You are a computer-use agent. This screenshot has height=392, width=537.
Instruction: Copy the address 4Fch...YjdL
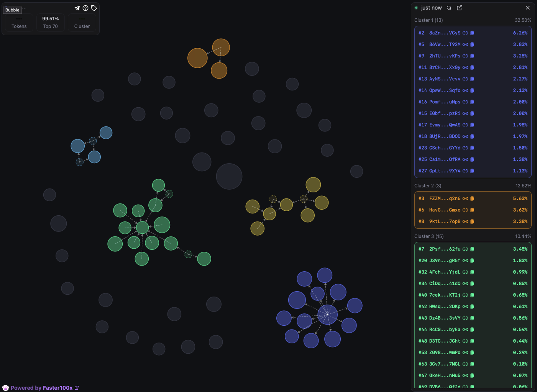click(472, 272)
